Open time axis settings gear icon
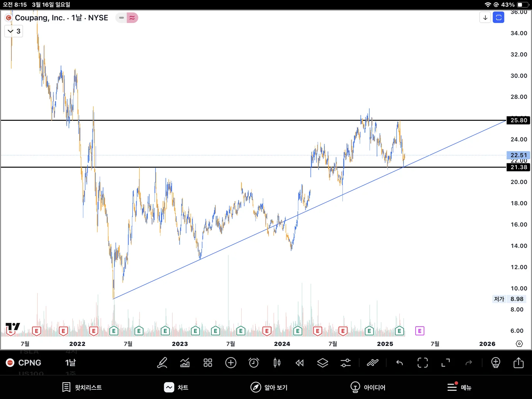This screenshot has height=399, width=532. [519, 344]
